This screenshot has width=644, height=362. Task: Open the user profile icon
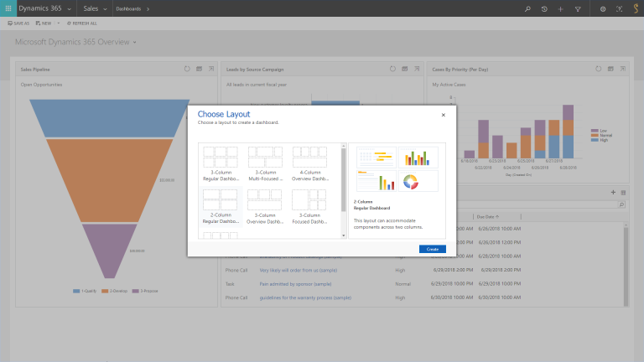636,8
